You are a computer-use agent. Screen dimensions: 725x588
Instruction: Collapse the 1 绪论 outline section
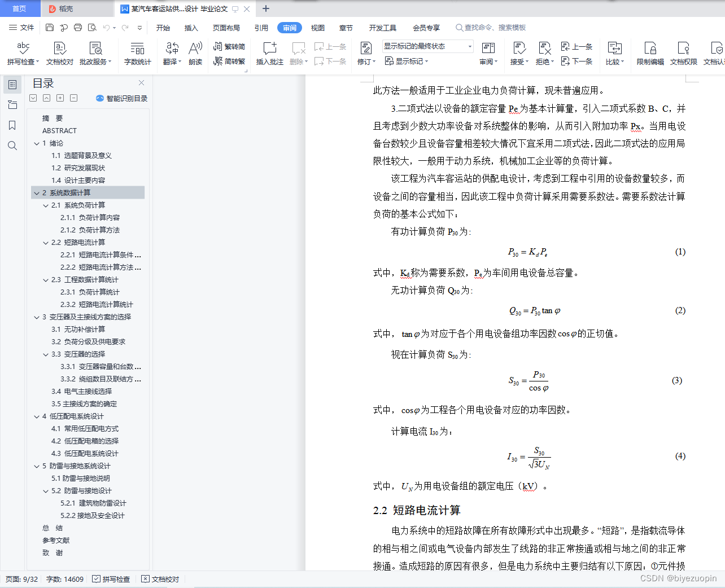(37, 143)
